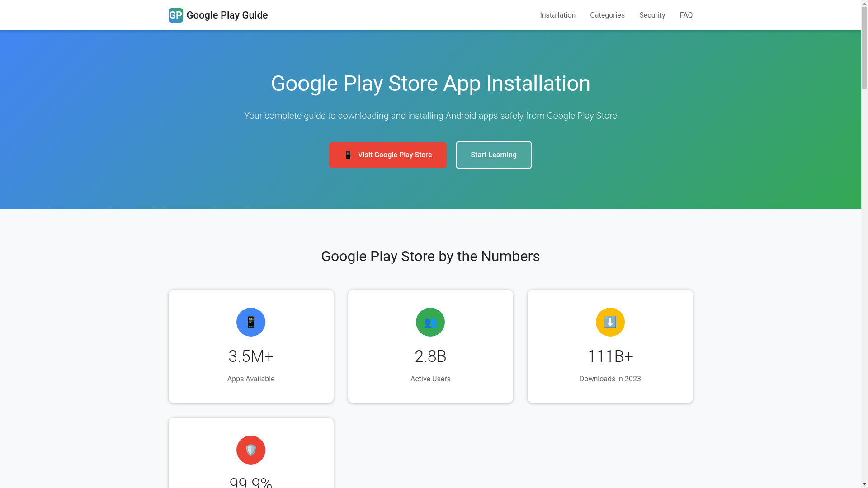This screenshot has width=868, height=488.
Task: Click the Google Play Store by the Numbers heading
Action: coord(430,256)
